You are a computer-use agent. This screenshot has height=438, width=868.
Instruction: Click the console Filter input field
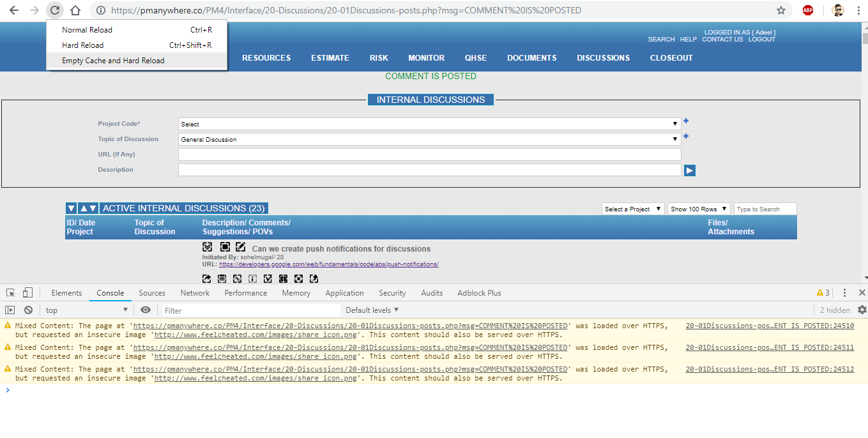coord(249,311)
